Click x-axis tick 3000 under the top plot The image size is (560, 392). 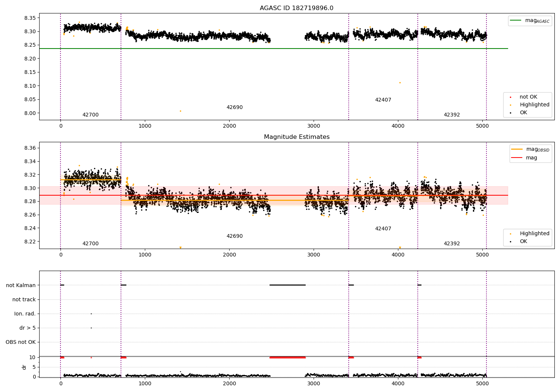click(x=314, y=126)
